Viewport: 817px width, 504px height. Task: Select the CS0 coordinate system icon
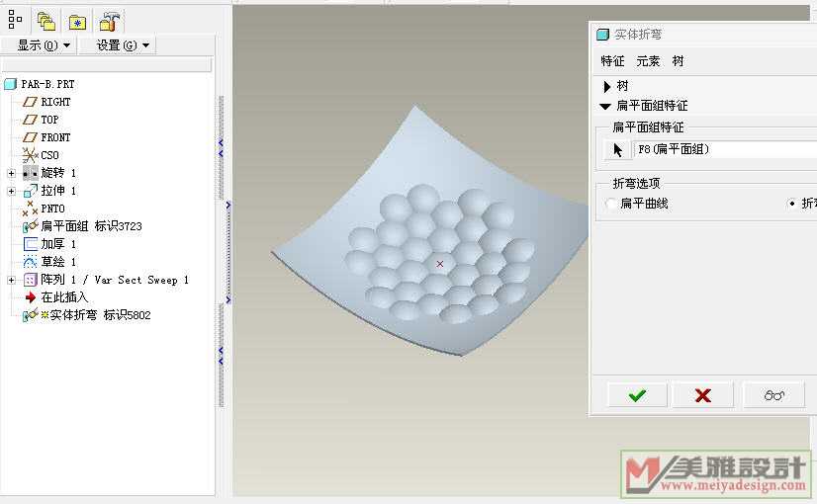pos(30,154)
